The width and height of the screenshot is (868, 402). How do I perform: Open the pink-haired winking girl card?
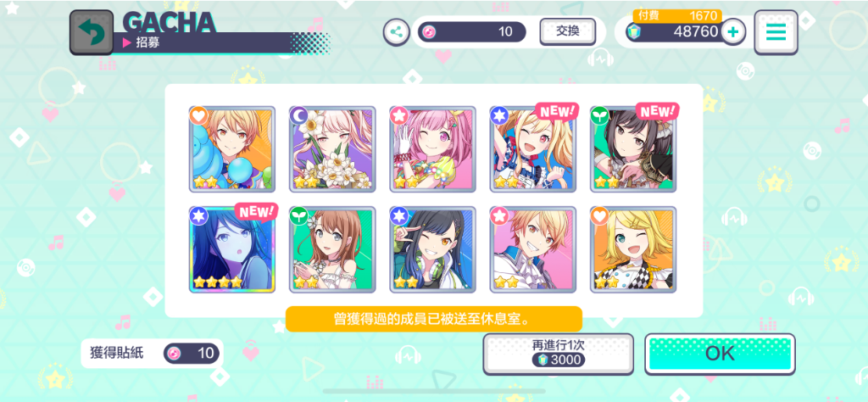click(432, 149)
